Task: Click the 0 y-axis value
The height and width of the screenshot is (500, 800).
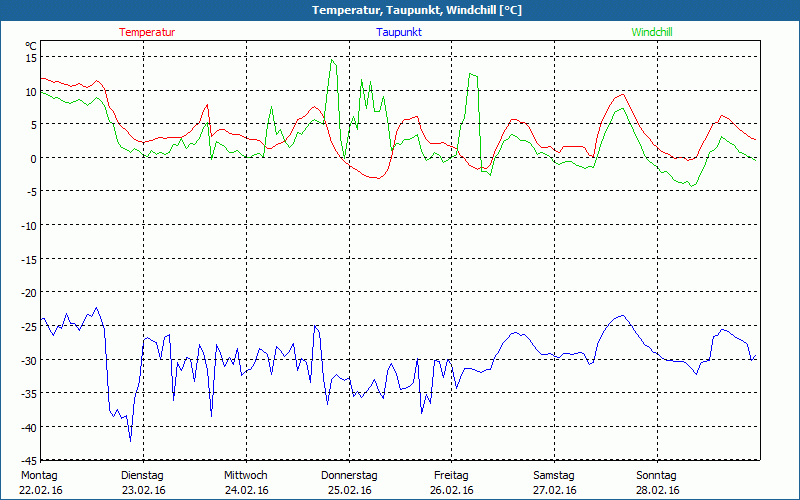Action: click(x=34, y=159)
